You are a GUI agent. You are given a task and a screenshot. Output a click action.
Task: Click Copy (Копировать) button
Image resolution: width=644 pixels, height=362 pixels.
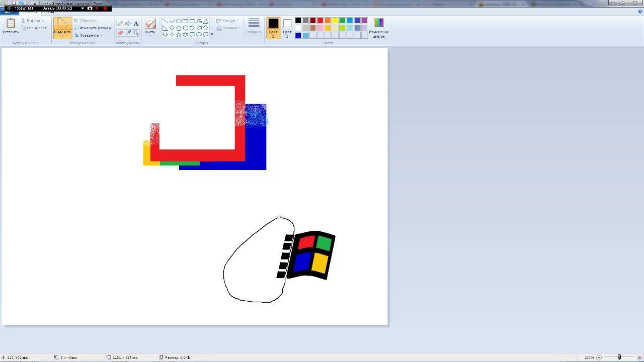35,28
